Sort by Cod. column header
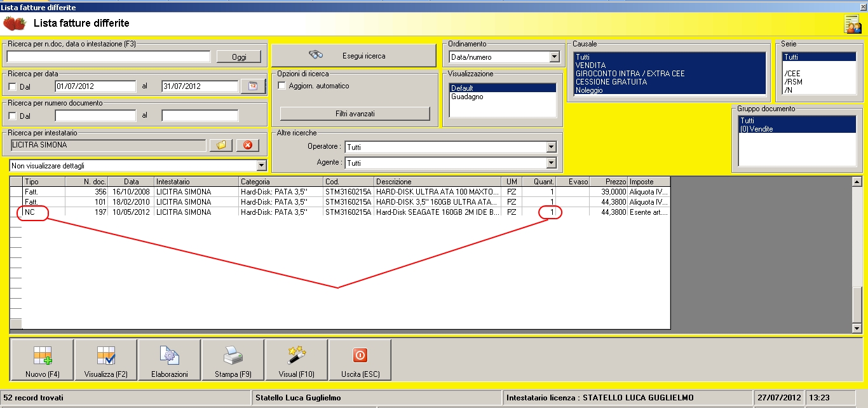Image resolution: width=868 pixels, height=408 pixels. [x=349, y=182]
